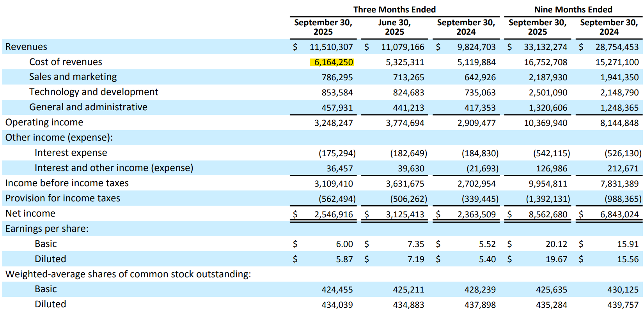
Task: Click sales and marketing value 713,265
Action: point(408,78)
